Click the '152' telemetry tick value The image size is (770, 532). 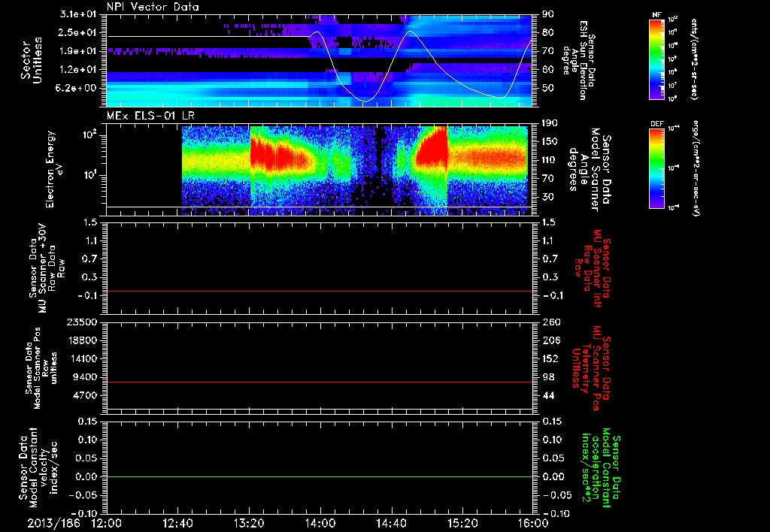click(551, 358)
